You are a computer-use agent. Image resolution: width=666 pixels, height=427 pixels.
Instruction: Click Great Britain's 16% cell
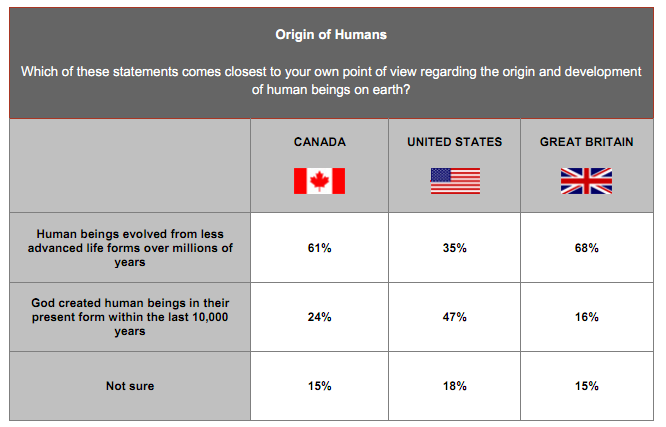pos(587,317)
